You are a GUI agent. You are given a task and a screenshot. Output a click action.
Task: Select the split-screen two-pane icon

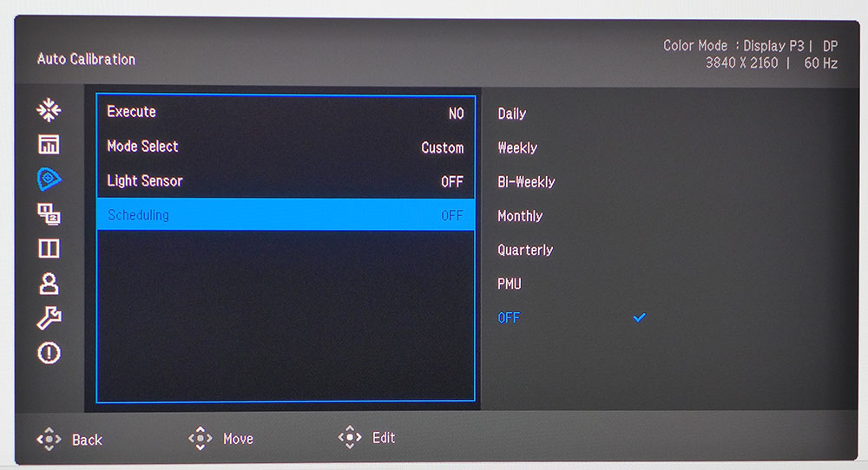[49, 249]
